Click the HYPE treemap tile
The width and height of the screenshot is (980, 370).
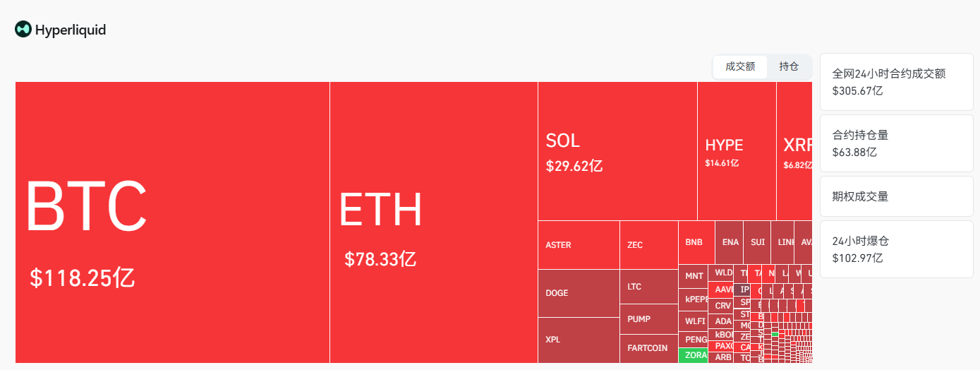tap(737, 151)
